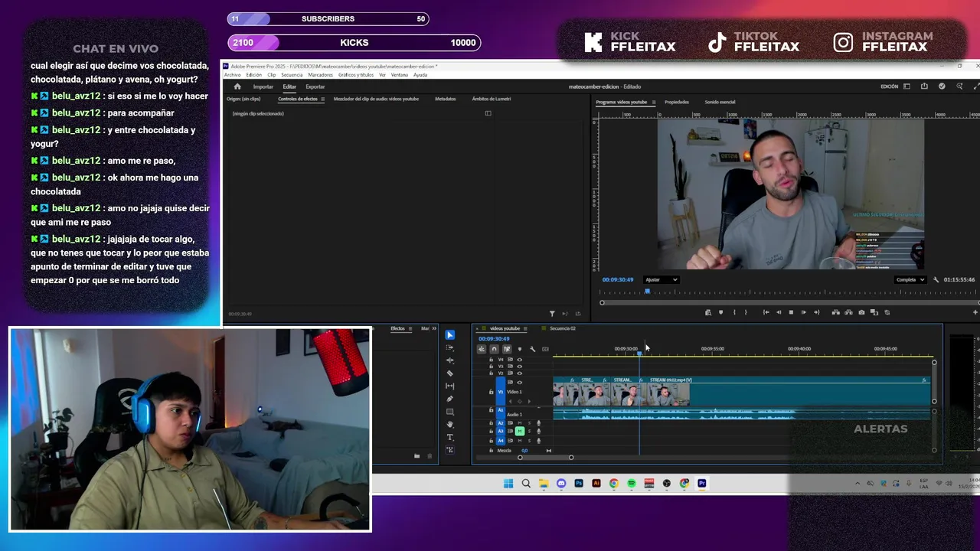Step forward one frame

[x=804, y=312]
